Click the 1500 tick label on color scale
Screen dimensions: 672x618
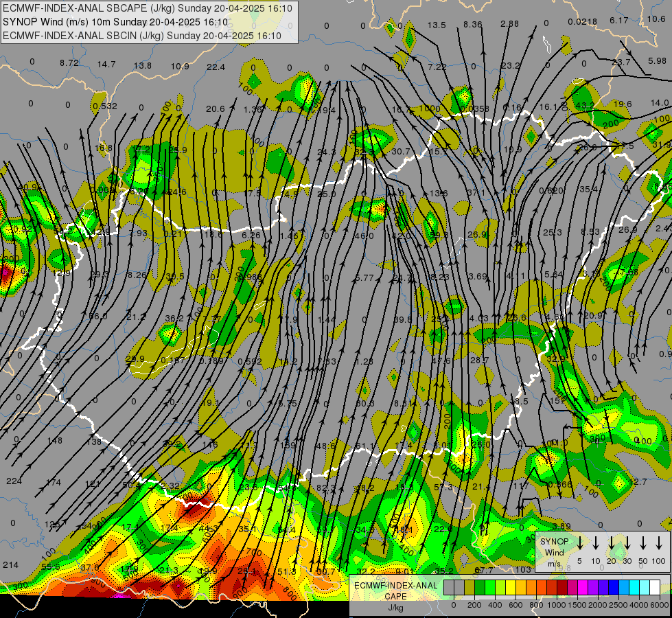click(577, 605)
